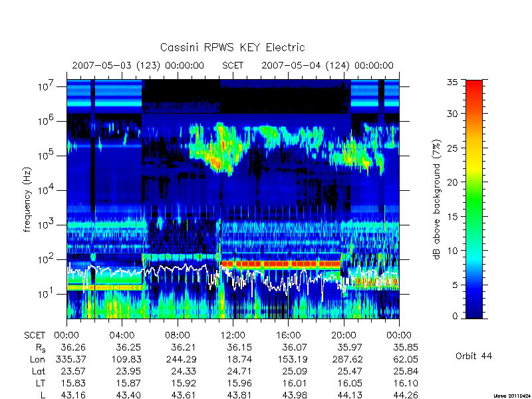Screen dimensions: 532x399
Task: Click the "Lon" row label
Action: click(38, 359)
